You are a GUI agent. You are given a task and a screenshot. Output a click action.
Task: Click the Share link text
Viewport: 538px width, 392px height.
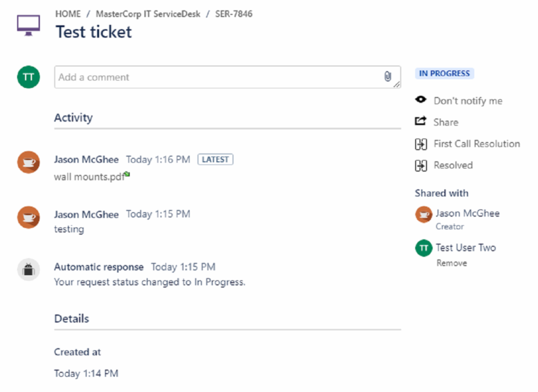tap(445, 122)
